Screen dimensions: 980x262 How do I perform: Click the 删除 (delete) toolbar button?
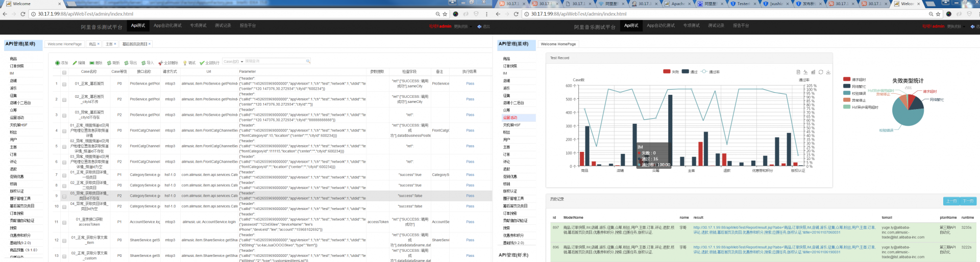[96, 63]
